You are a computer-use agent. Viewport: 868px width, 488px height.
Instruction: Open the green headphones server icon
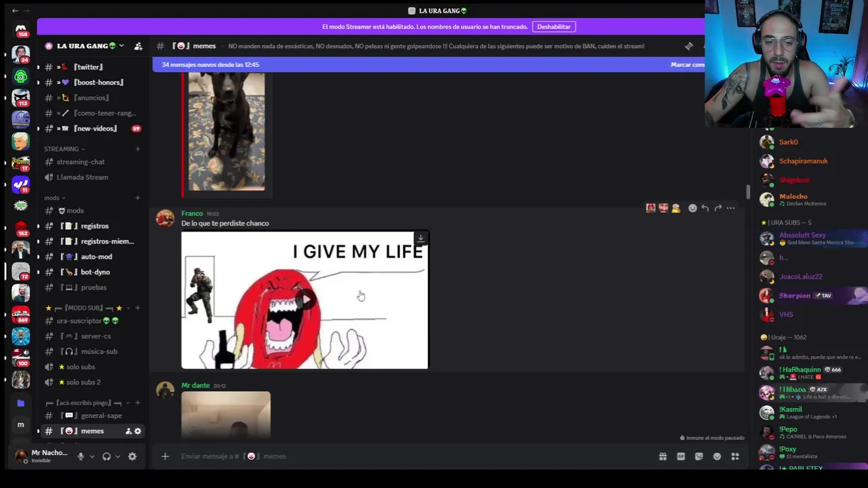pyautogui.click(x=20, y=77)
